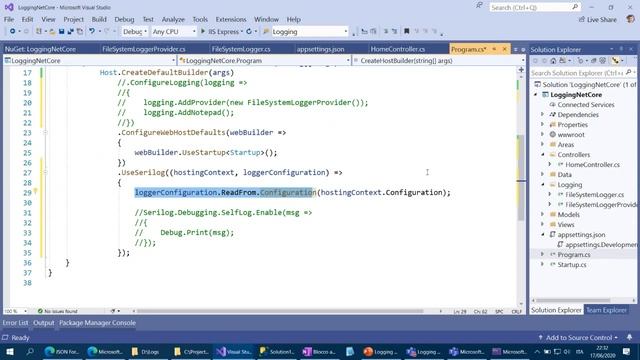
Task: Toggle auto-hide pin on Solution Explorer panel
Action: pyautogui.click(x=621, y=49)
